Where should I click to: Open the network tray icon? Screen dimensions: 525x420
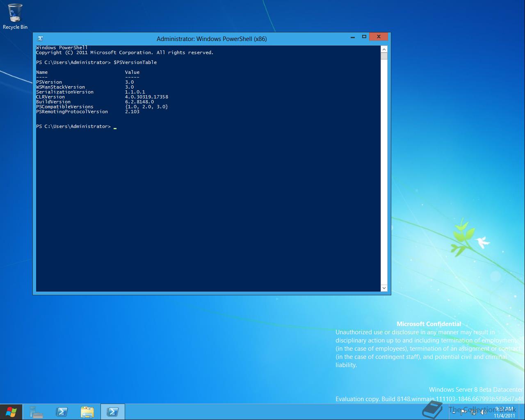(474, 412)
